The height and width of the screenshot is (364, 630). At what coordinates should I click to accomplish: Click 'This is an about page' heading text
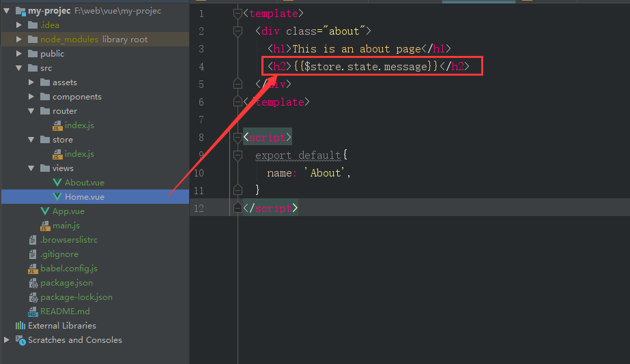(356, 49)
